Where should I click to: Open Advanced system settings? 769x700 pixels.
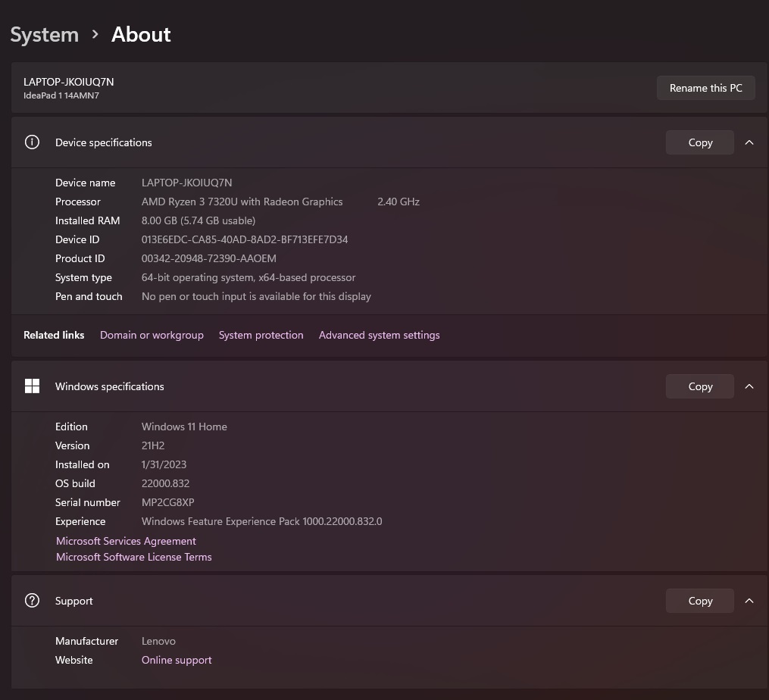[x=379, y=335]
